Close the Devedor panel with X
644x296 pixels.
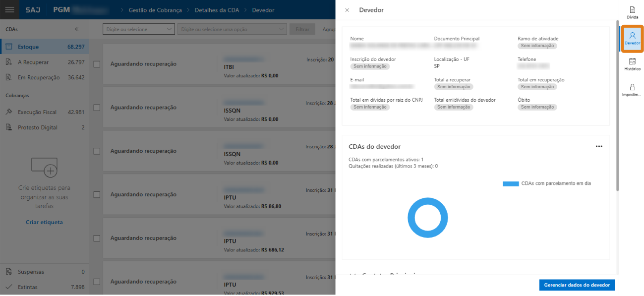tap(347, 10)
